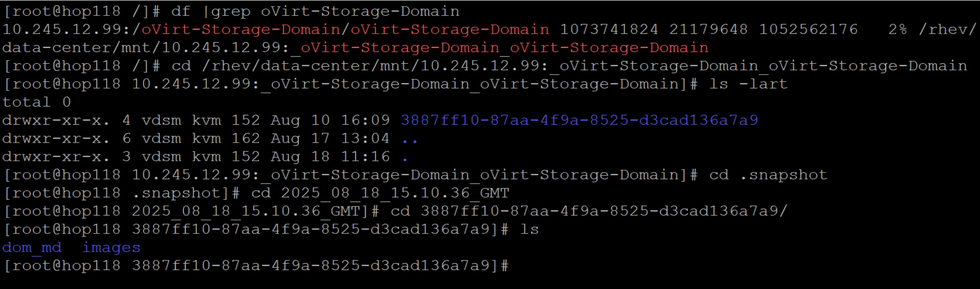Click the 'df |grep oVirt-Storage-Domain' command

click(315, 11)
